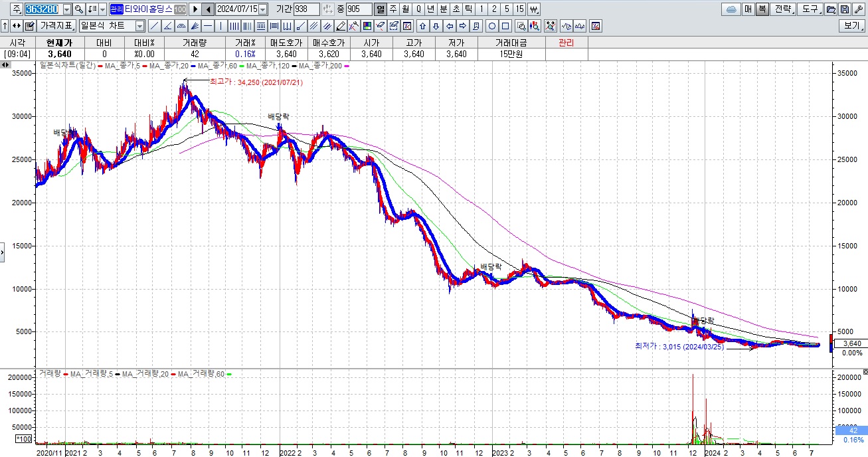Expand the 일본식 차트 chart type dropdown
Image resolution: width=868 pixels, height=457 pixels.
coord(139,26)
